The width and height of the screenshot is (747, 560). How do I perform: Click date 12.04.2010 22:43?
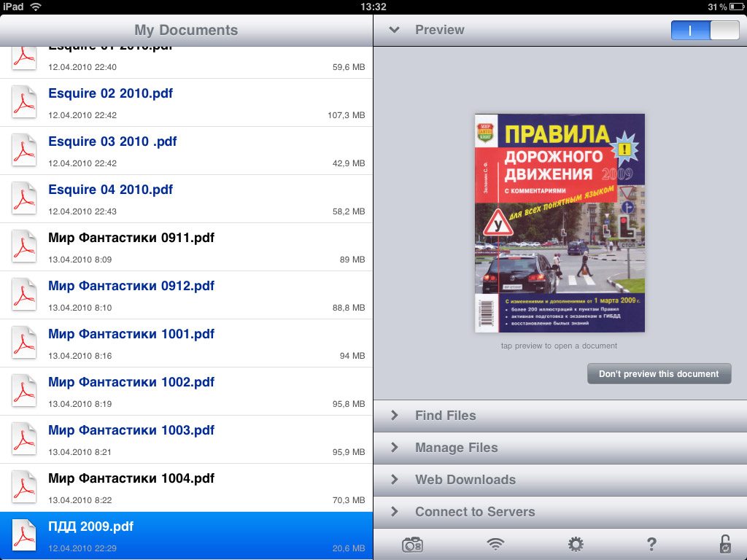click(82, 211)
